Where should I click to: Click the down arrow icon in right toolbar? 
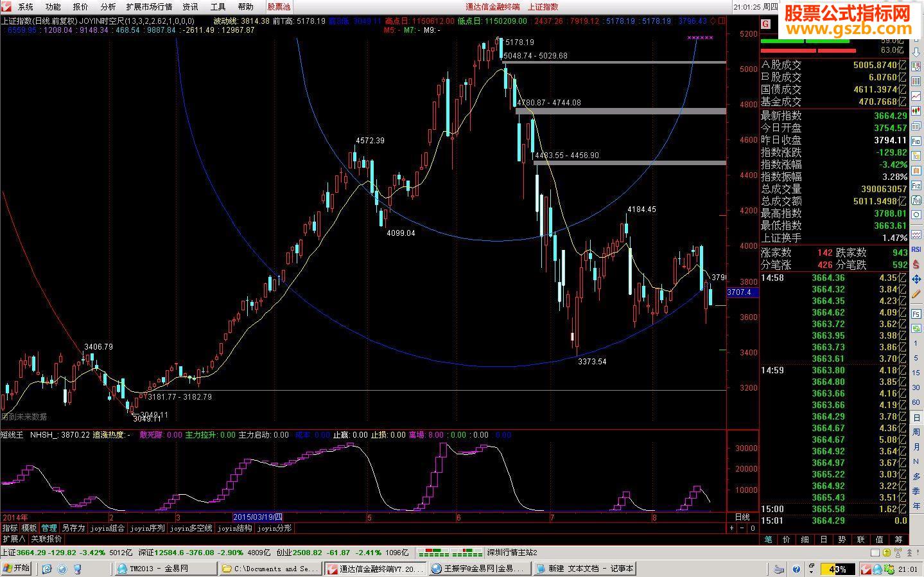916,52
